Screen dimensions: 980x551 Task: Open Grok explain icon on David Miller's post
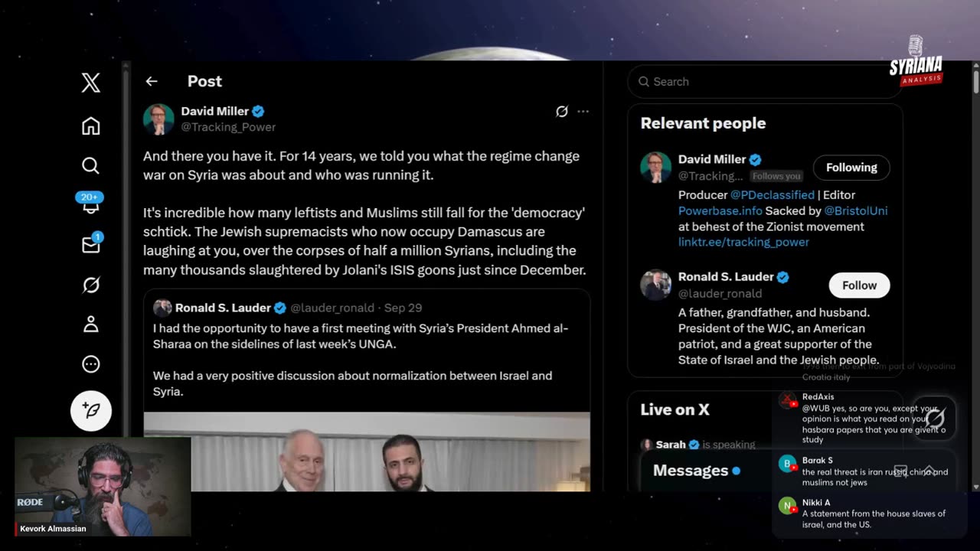tap(561, 112)
